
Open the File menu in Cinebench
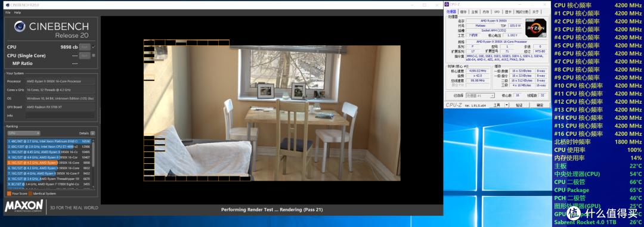click(x=8, y=13)
